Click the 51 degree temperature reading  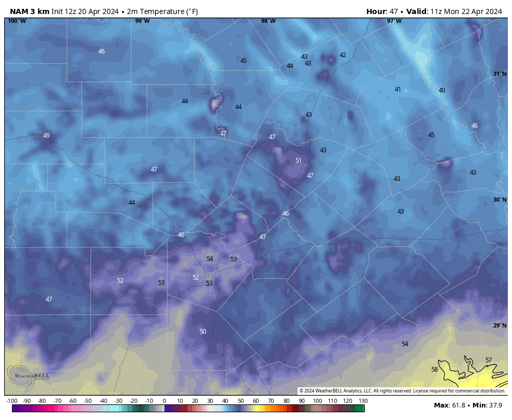pos(299,161)
